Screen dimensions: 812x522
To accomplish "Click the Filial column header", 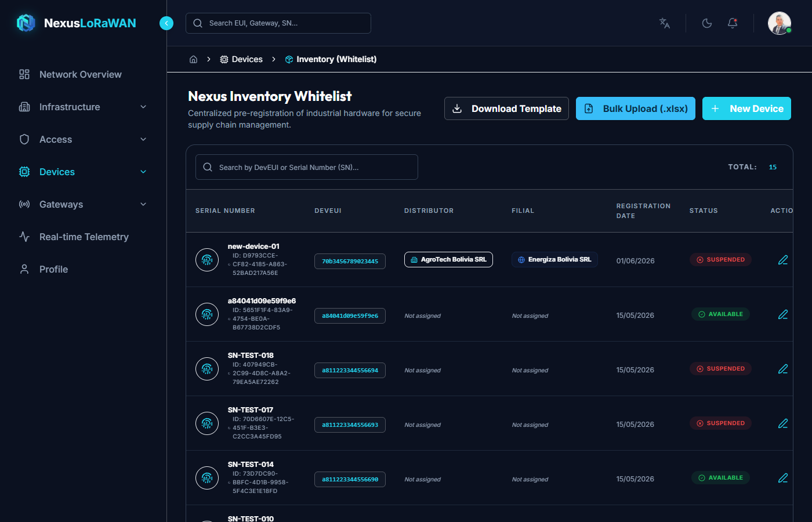I will (x=523, y=211).
